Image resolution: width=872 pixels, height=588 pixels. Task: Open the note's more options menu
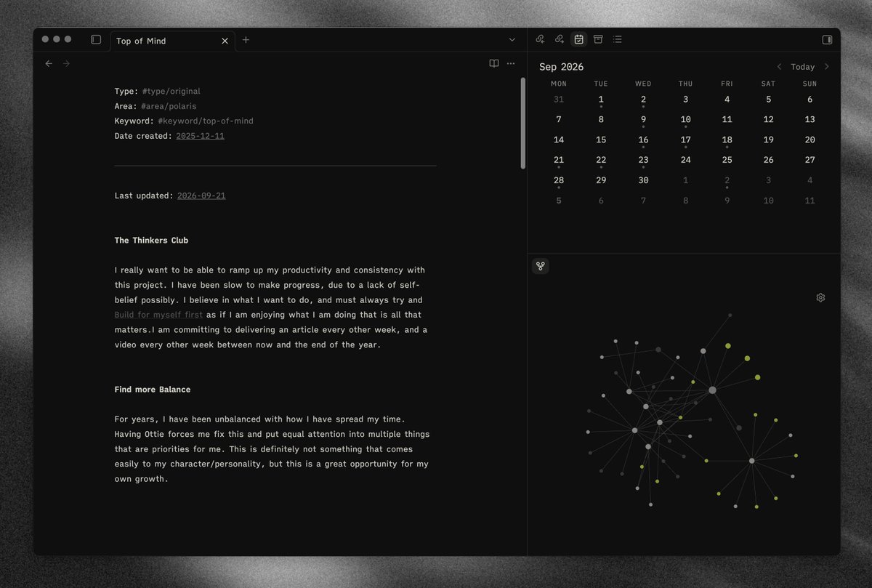[511, 64]
